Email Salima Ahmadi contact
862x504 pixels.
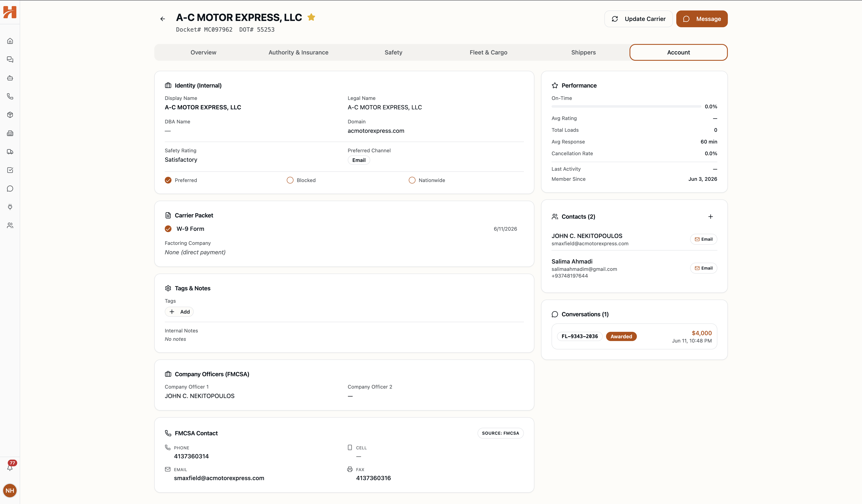[704, 268]
